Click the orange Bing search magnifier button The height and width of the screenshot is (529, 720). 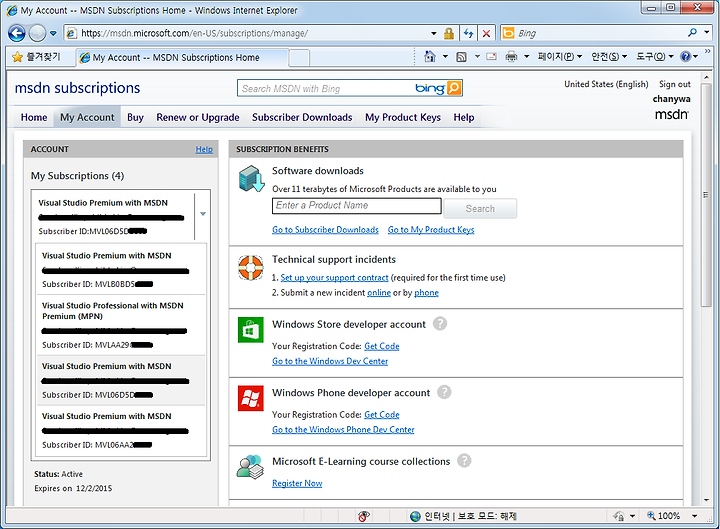point(453,88)
